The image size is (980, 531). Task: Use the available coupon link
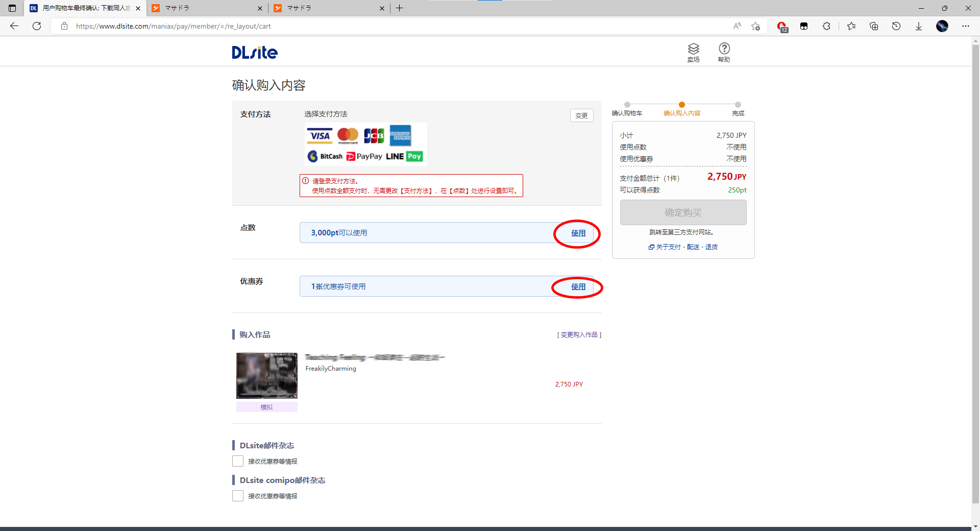578,286
